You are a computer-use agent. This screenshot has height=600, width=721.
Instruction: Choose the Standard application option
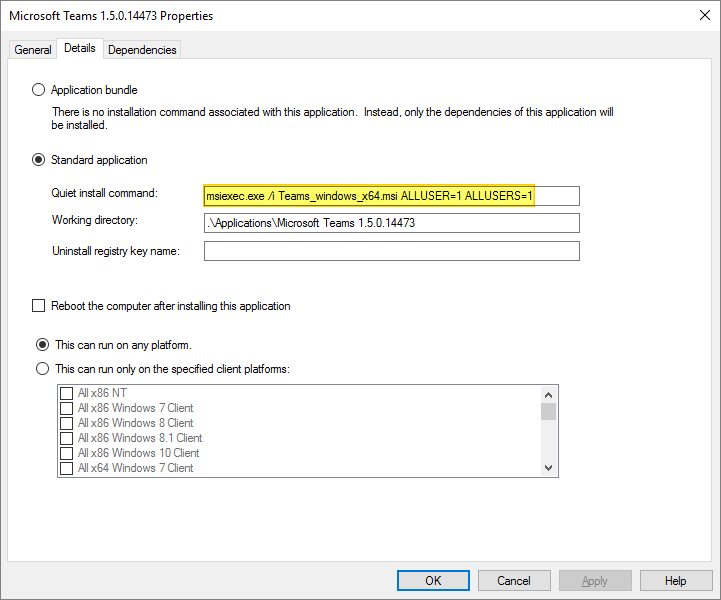click(40, 160)
